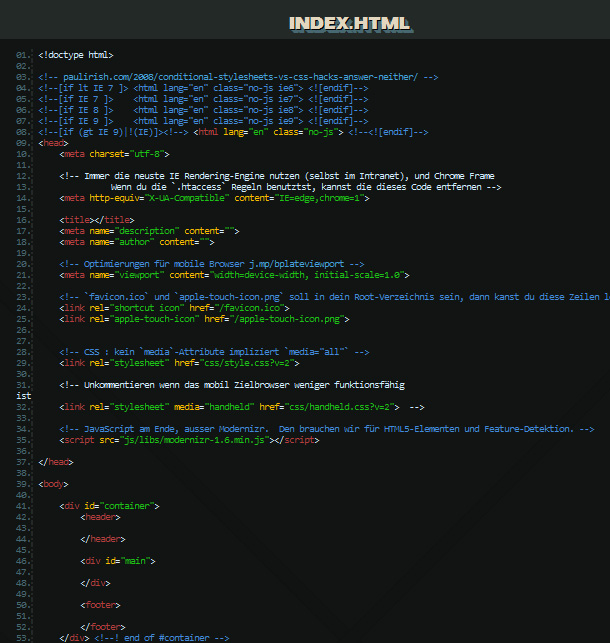
Task: Click line number 01. in the gutter
Action: pyautogui.click(x=23, y=55)
